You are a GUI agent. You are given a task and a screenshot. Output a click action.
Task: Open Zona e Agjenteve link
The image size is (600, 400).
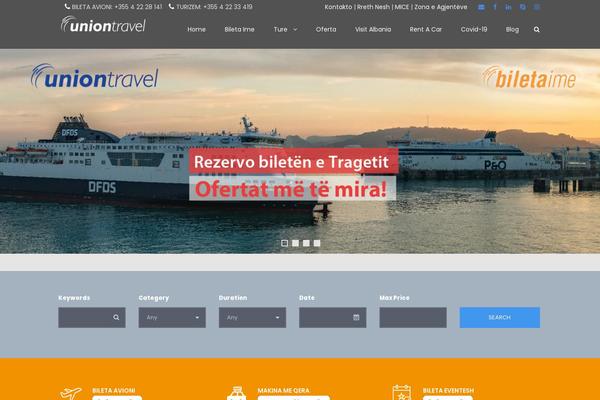pos(441,7)
